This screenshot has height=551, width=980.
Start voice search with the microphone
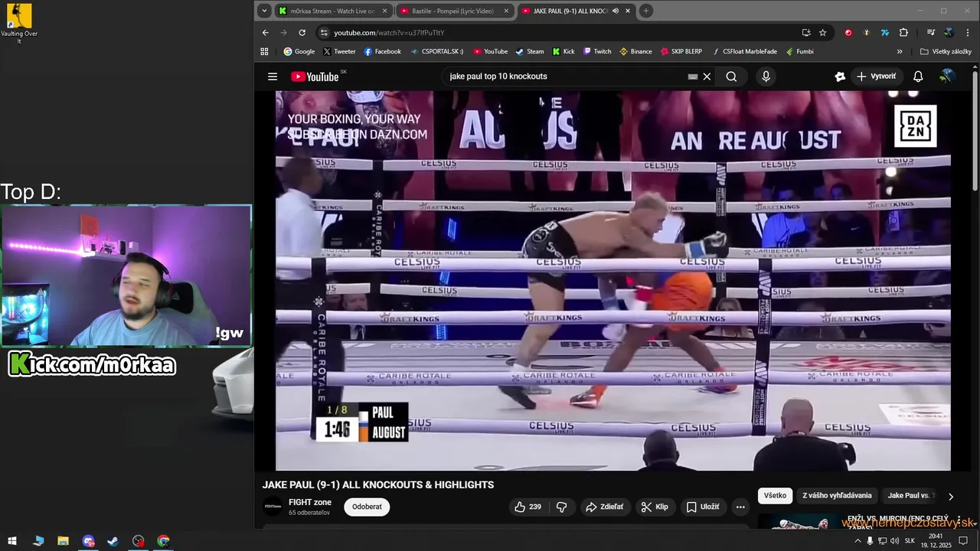tap(766, 77)
